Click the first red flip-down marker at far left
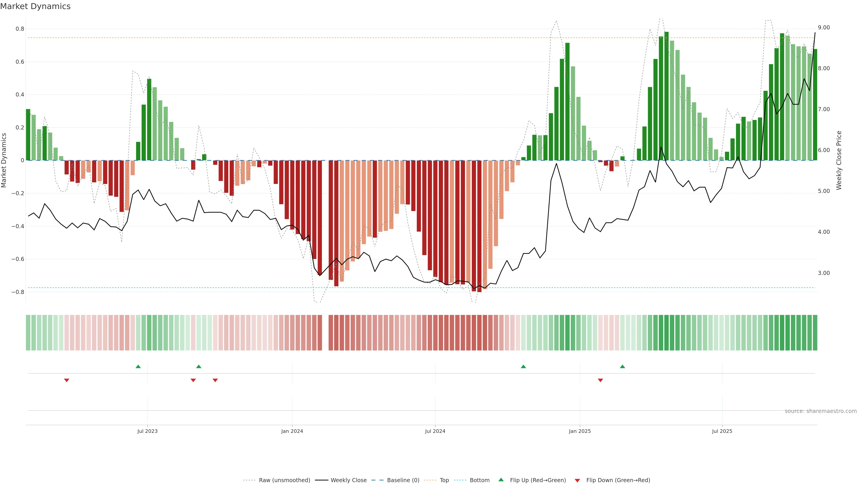This screenshot has width=868, height=488. tap(67, 380)
